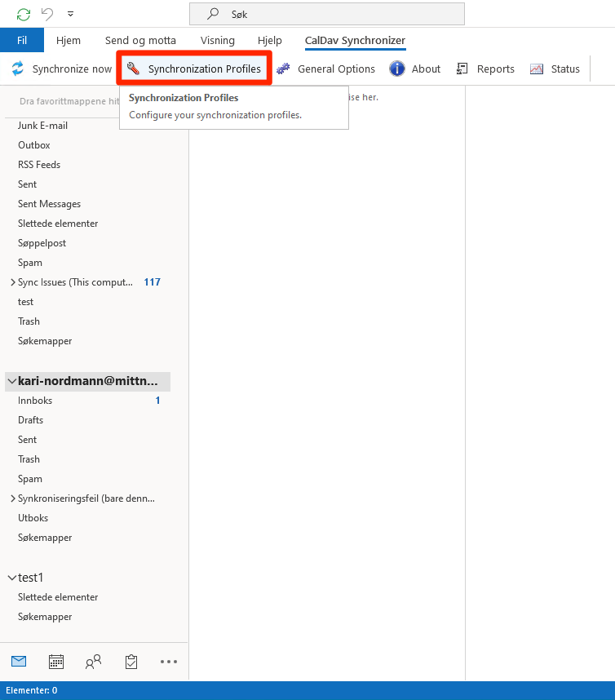The height and width of the screenshot is (700, 615).
Task: Select Sync Issues folder with 117 items
Action: 75,282
